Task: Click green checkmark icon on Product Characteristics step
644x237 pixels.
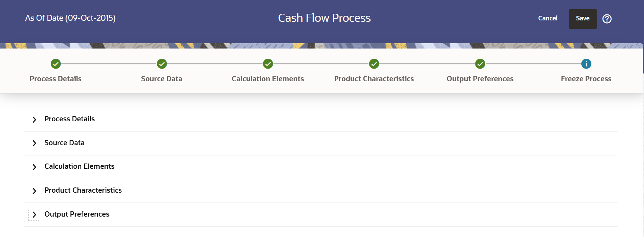Action: [x=374, y=64]
